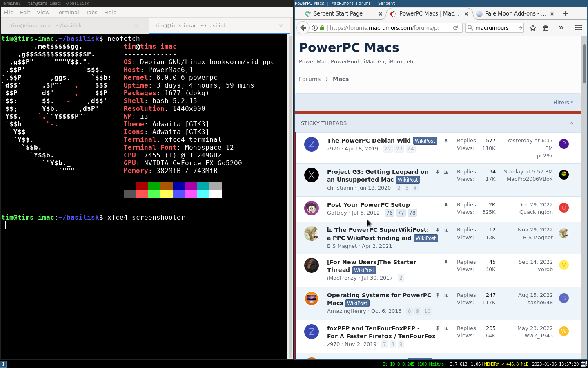Open The PowerPC Debian Wiki thread

(369, 141)
